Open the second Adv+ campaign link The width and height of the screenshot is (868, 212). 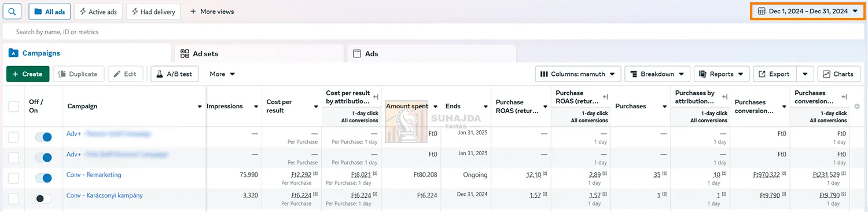pyautogui.click(x=117, y=155)
